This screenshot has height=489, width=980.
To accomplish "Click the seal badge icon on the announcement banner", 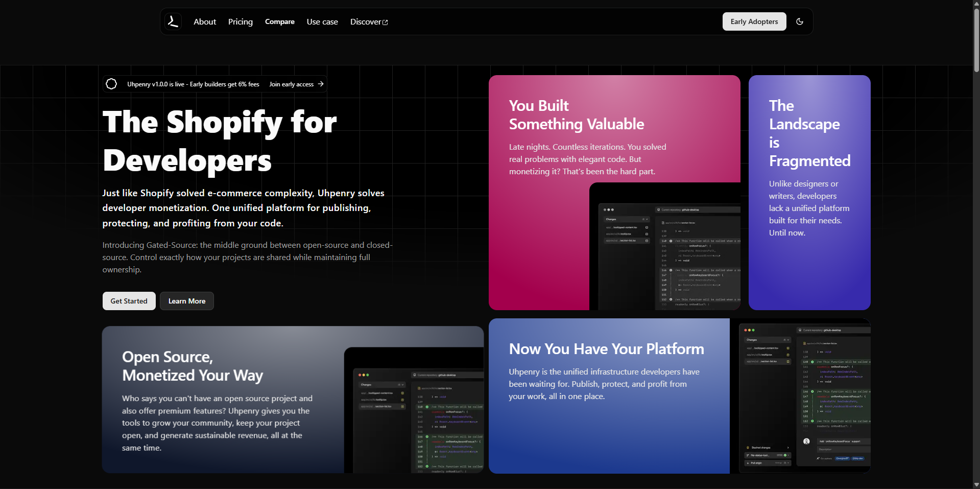I will click(111, 84).
